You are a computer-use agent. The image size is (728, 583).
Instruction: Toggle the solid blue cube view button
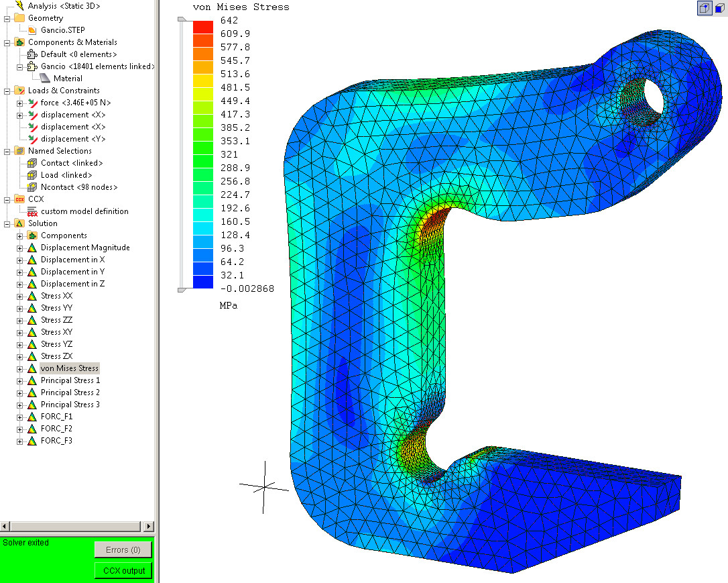[x=720, y=8]
